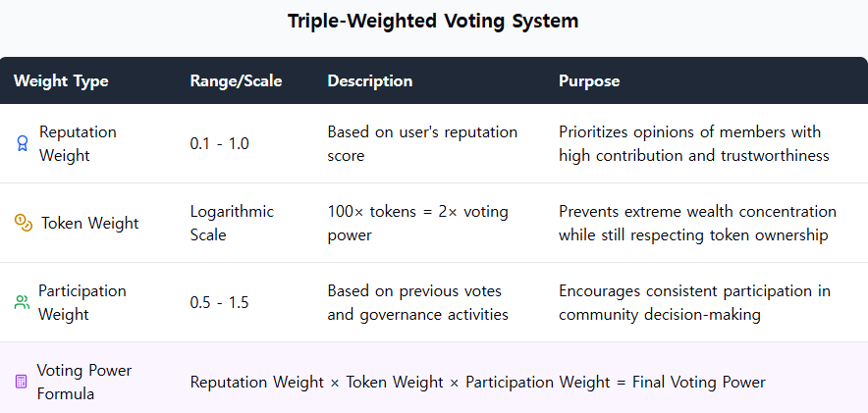Click the Description column header
Image resolution: width=868 pixels, height=413 pixels.
(x=369, y=80)
